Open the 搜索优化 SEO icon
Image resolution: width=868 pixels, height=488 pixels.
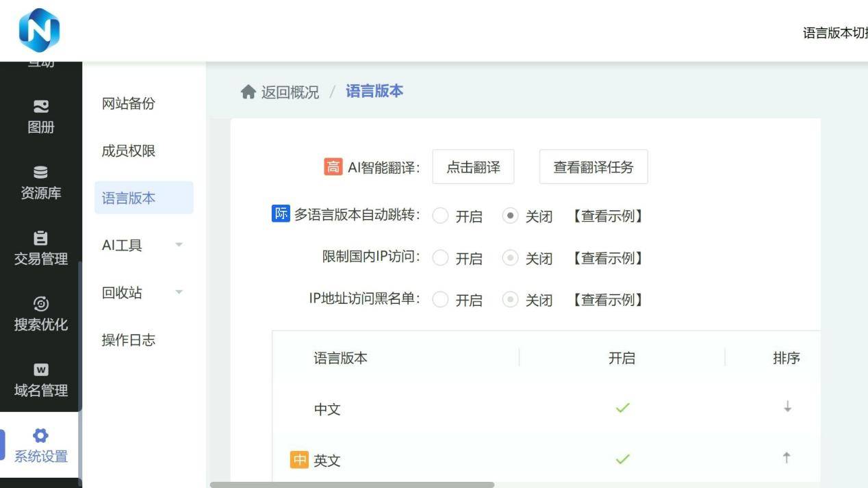tap(41, 304)
